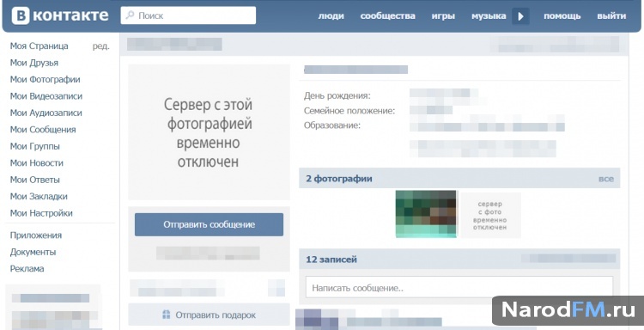Click все link in the photos section
644x330 pixels.
tap(606, 179)
